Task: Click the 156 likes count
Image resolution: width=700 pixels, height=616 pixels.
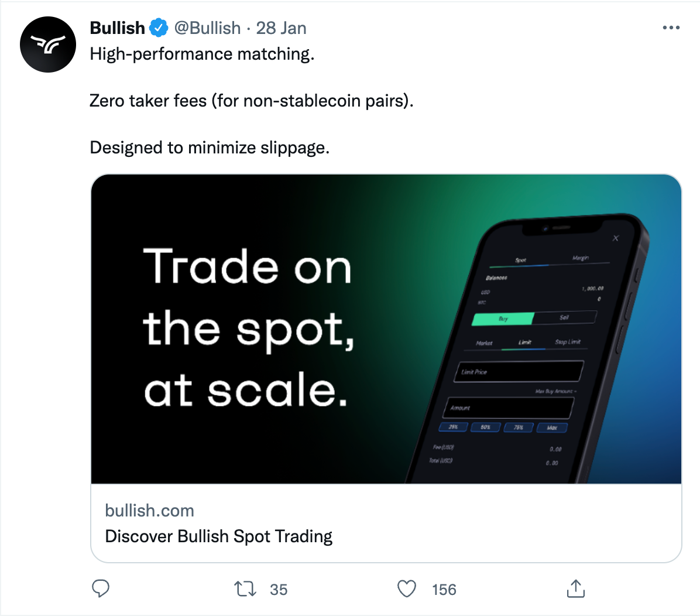Action: 444,589
